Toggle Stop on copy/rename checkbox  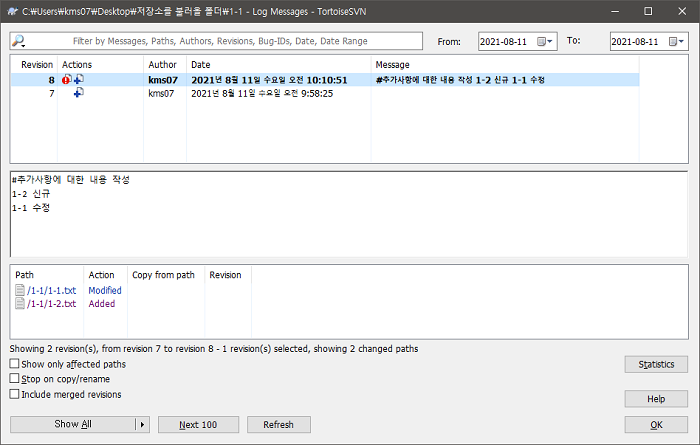tap(14, 380)
